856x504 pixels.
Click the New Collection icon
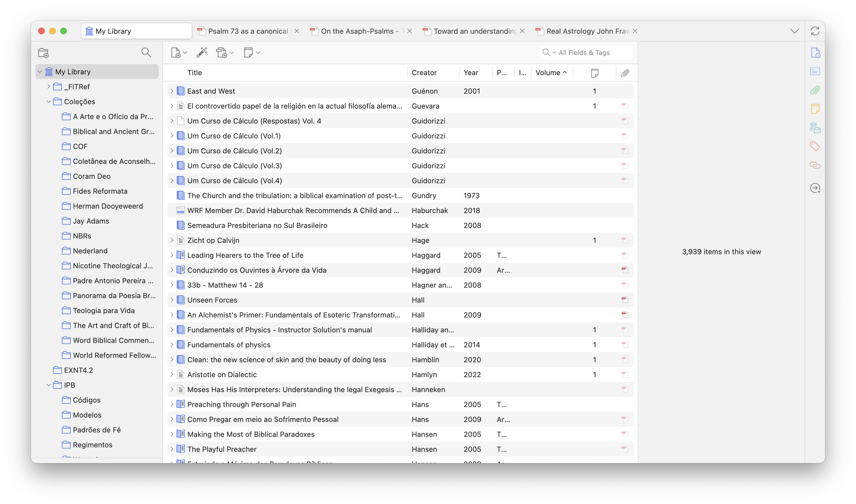43,53
